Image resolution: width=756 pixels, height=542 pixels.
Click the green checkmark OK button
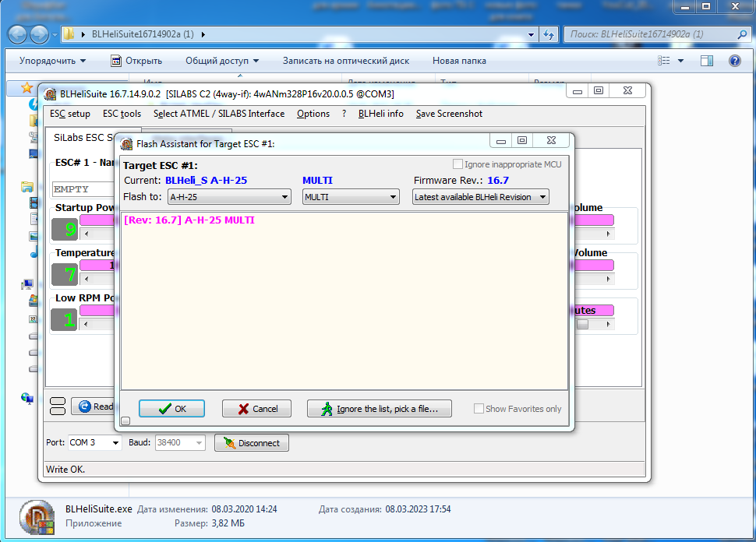click(x=171, y=409)
